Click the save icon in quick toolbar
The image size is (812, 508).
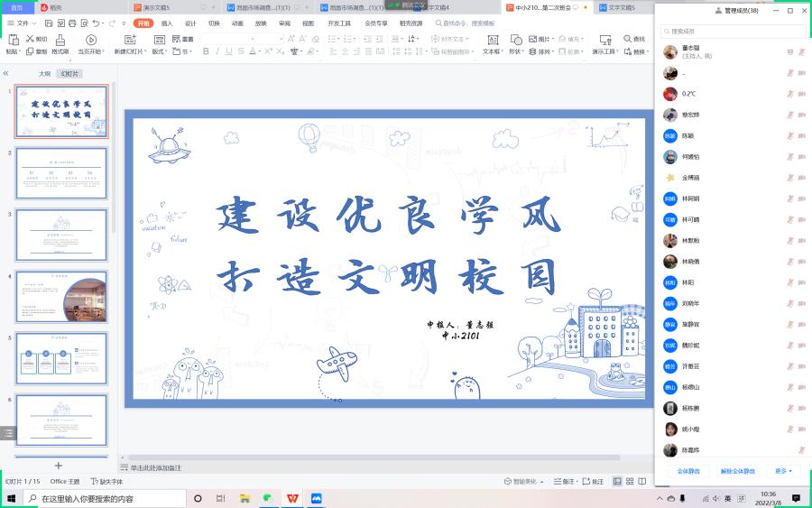pos(48,23)
